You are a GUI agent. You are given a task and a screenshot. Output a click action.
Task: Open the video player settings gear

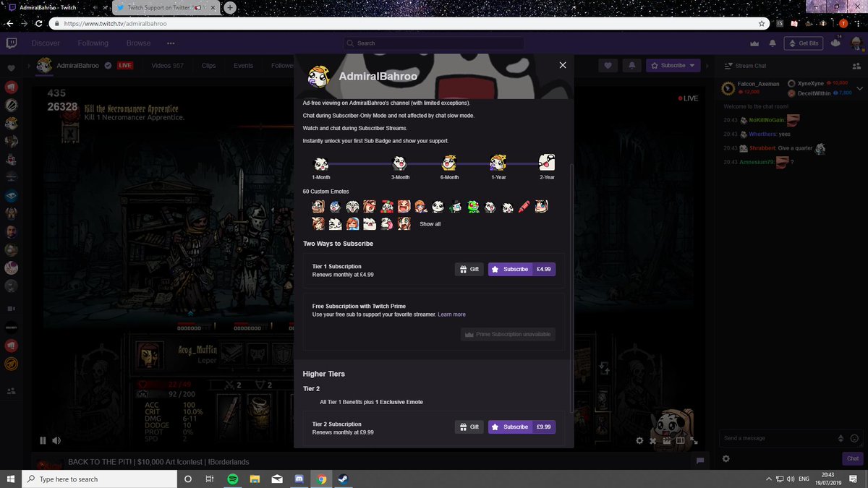[639, 440]
